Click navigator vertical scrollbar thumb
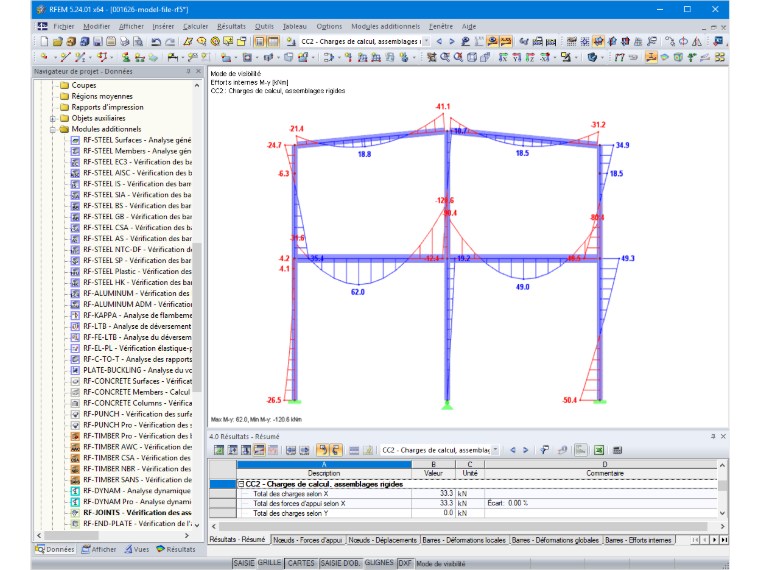 [197, 317]
